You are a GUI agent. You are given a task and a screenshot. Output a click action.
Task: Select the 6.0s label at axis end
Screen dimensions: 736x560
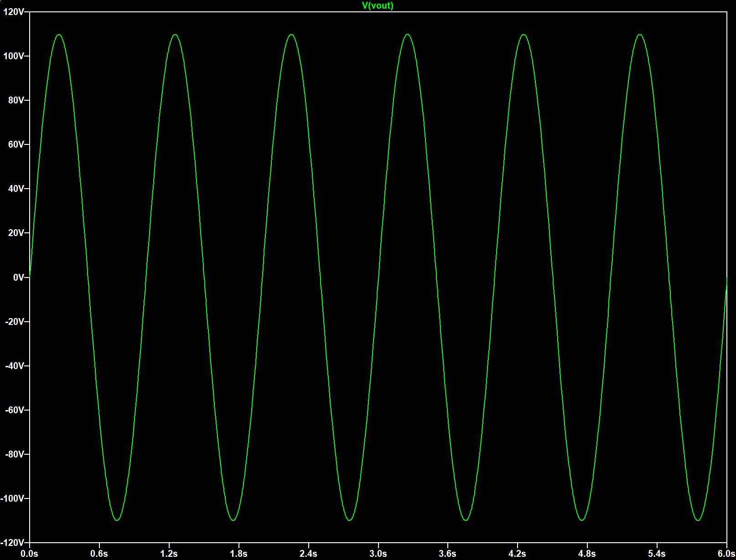726,554
